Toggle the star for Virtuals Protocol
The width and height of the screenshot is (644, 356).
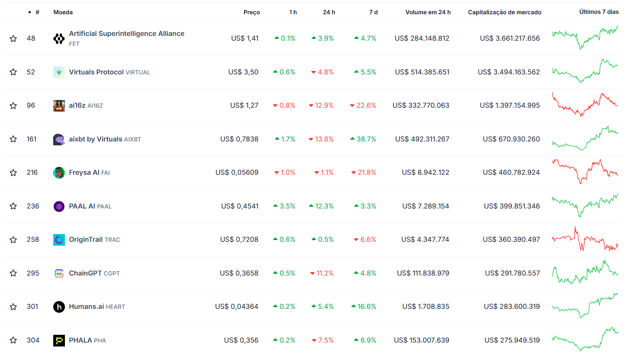coord(13,72)
